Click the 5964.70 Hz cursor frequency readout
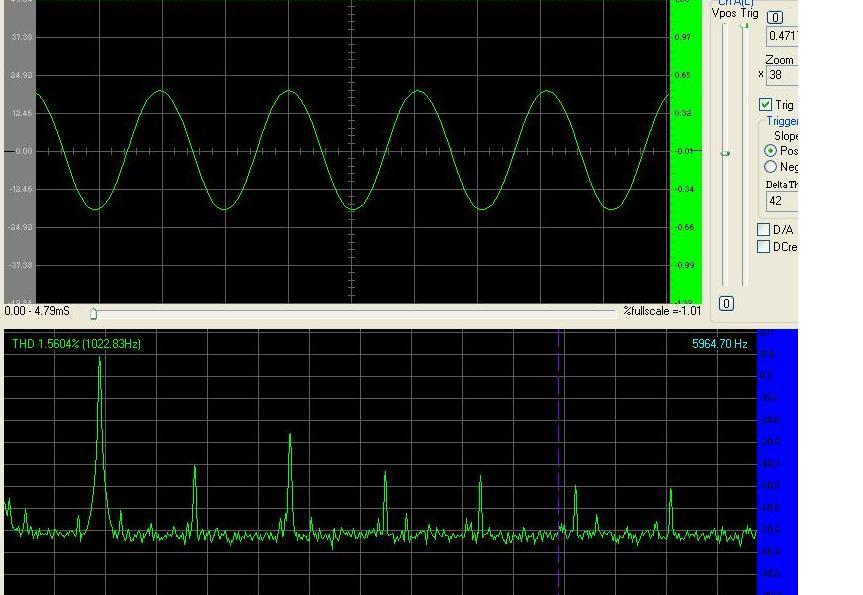Viewport: 863px width, 595px height. tap(719, 344)
